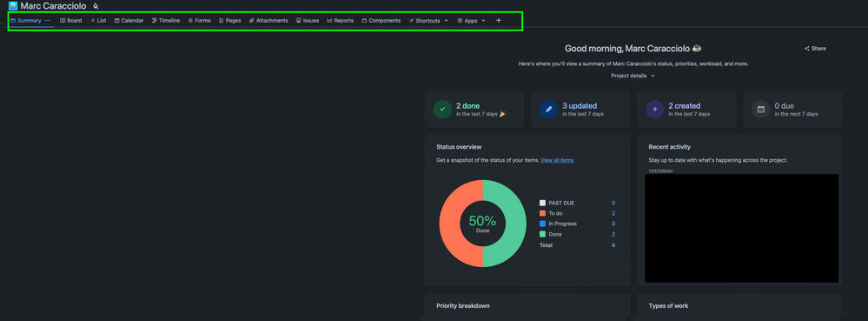Viewport: 868px width, 321px height.
Task: Go to the Forms tab
Action: click(199, 21)
